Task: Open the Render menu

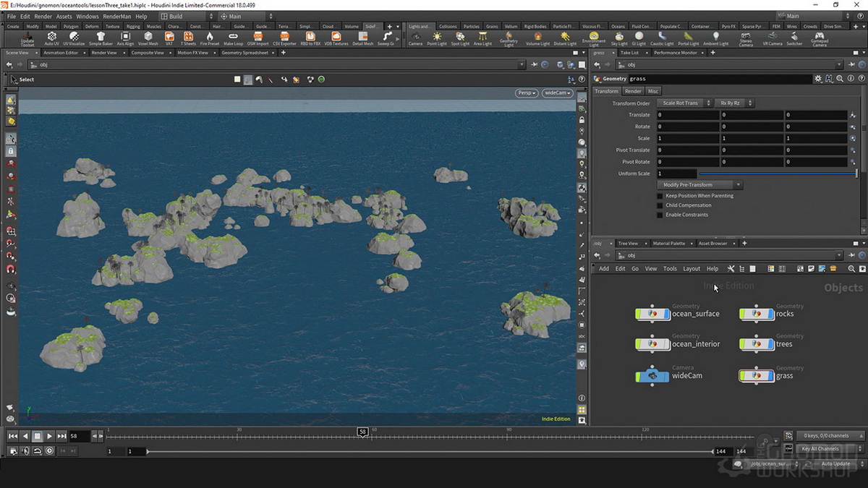Action: 43,16
